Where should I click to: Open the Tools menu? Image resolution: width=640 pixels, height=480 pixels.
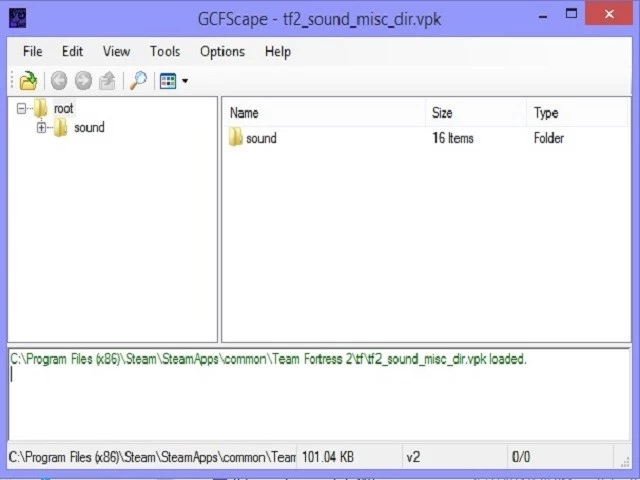(x=165, y=51)
